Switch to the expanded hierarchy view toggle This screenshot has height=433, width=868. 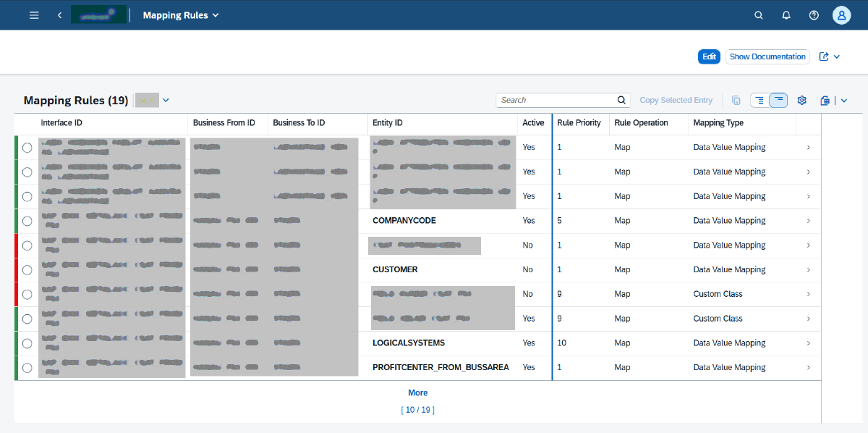click(x=759, y=101)
